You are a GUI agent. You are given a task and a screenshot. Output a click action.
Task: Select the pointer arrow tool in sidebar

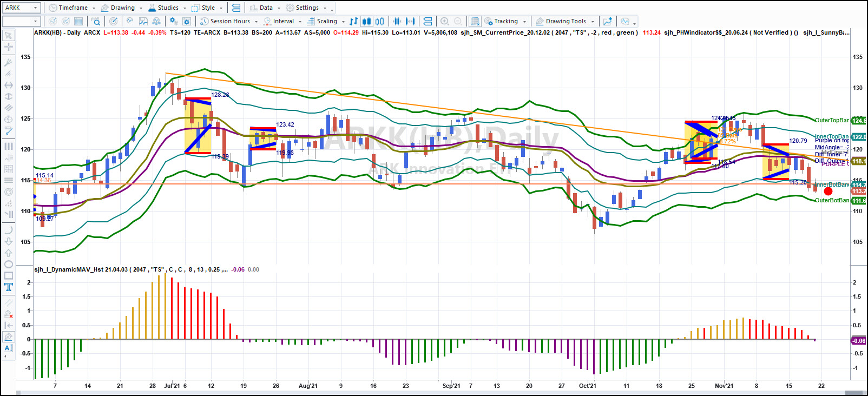pyautogui.click(x=9, y=35)
